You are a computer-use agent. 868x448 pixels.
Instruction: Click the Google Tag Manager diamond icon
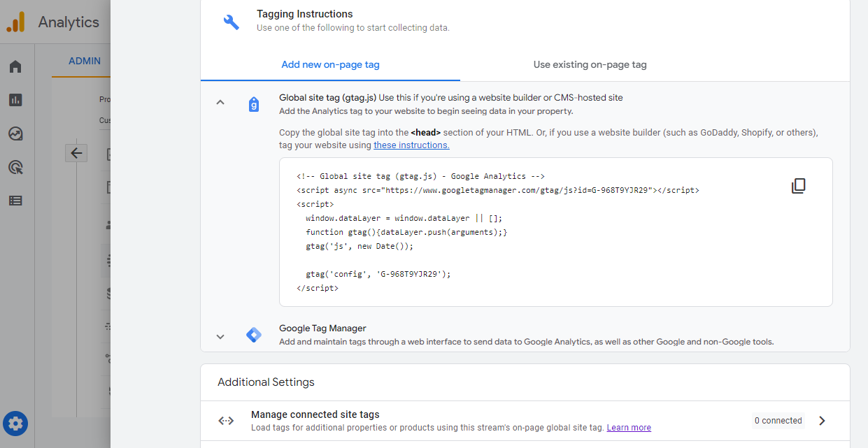253,335
